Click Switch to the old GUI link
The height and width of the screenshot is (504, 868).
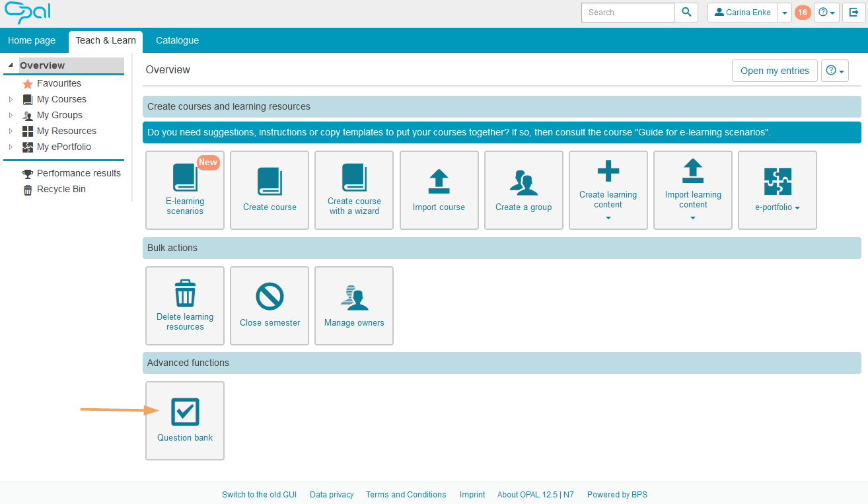259,495
